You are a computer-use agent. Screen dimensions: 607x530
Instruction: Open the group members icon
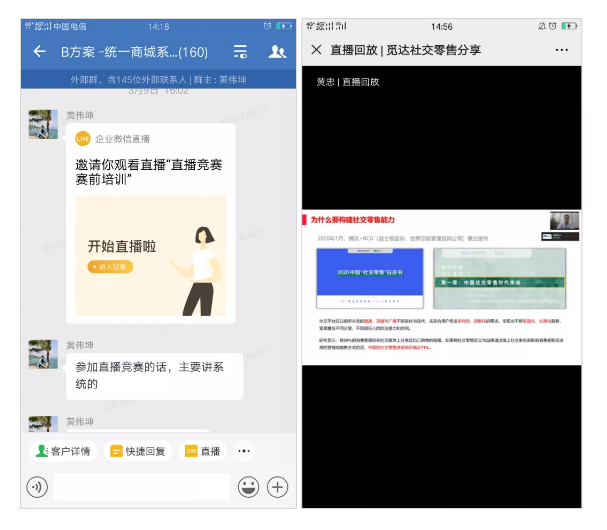[277, 51]
